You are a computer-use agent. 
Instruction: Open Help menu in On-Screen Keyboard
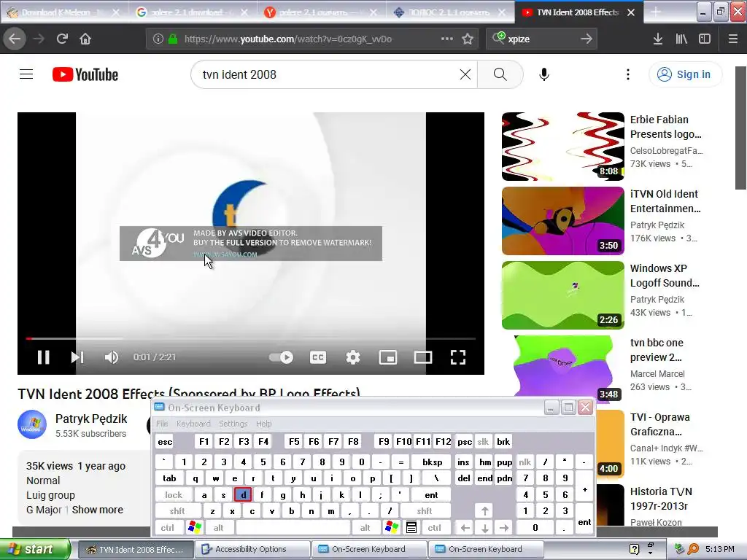(x=263, y=424)
